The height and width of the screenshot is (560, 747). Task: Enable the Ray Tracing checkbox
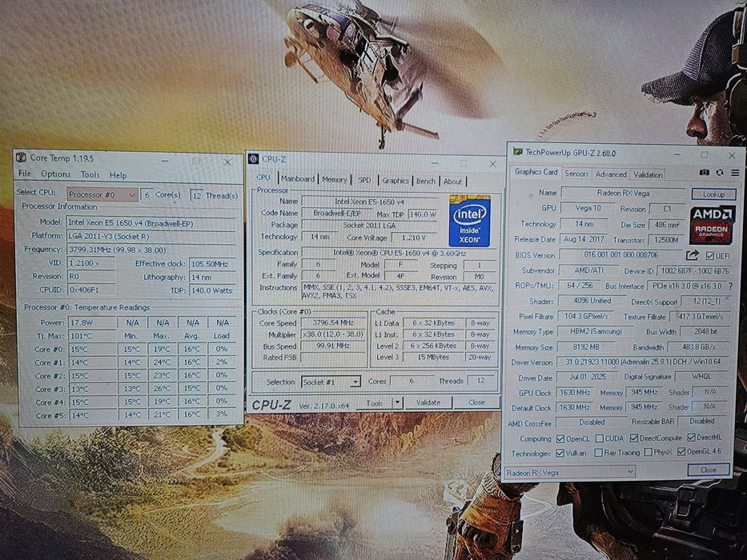pos(598,452)
